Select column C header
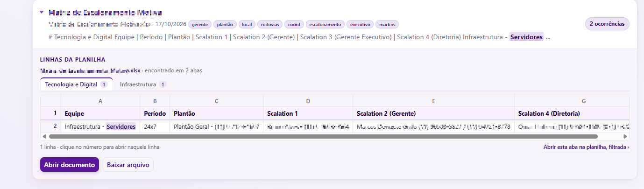The width and height of the screenshot is (644, 189). point(216,101)
